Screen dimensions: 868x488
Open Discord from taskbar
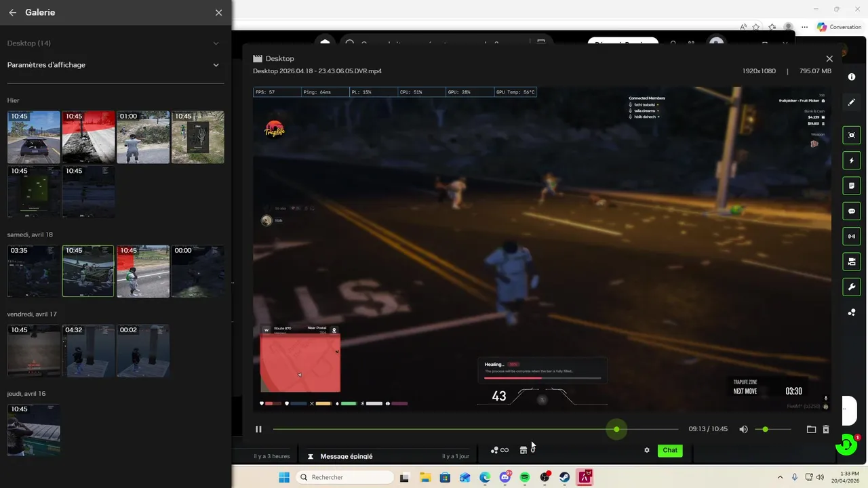(x=505, y=477)
